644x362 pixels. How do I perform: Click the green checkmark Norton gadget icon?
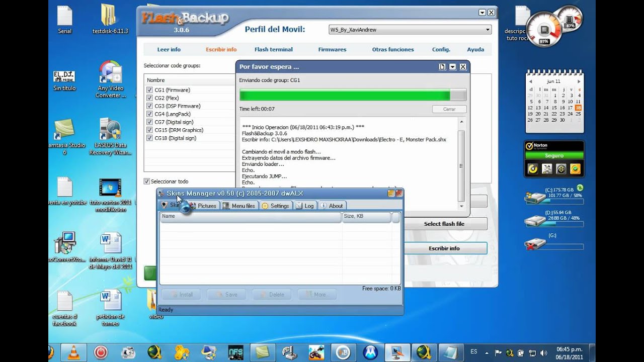[576, 169]
